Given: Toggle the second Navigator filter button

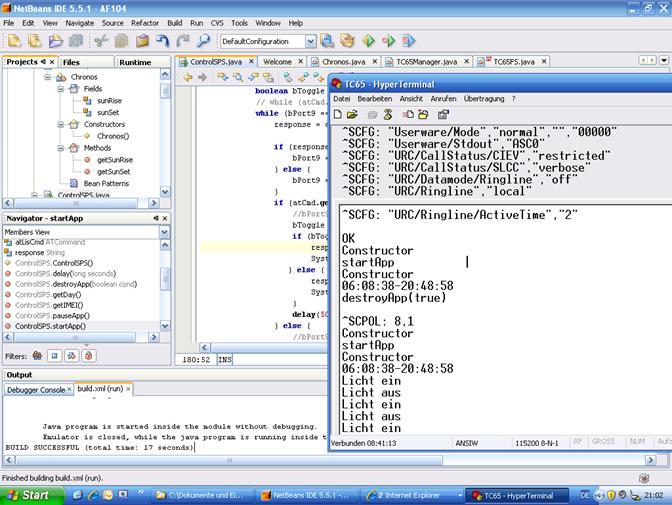Looking at the screenshot, I should [56, 355].
